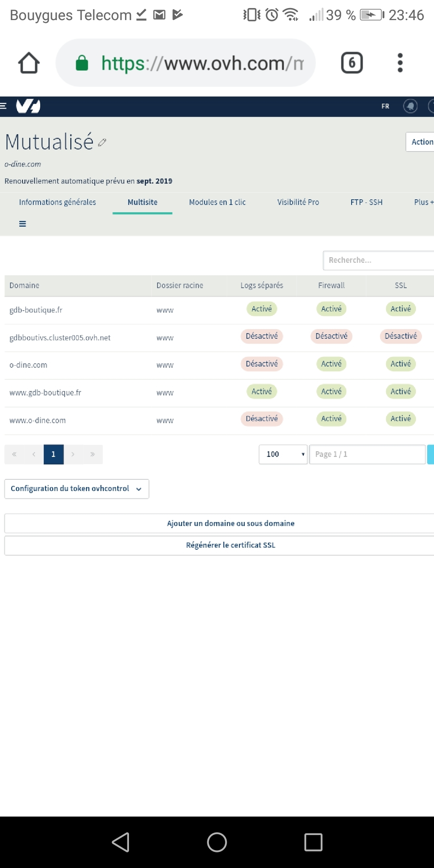Open the FTP - SSH tab
Viewport: 434px width, 868px height.
point(366,202)
